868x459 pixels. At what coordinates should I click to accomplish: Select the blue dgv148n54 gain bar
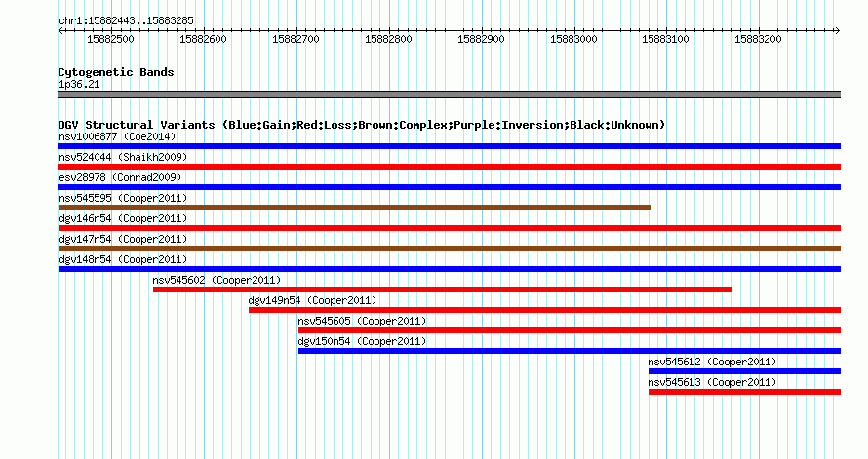[x=449, y=269]
